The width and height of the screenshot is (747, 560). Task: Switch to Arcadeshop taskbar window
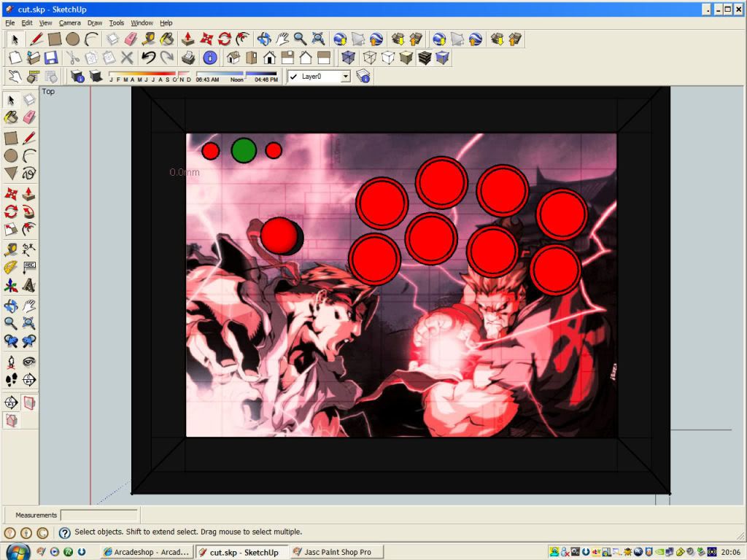click(147, 552)
